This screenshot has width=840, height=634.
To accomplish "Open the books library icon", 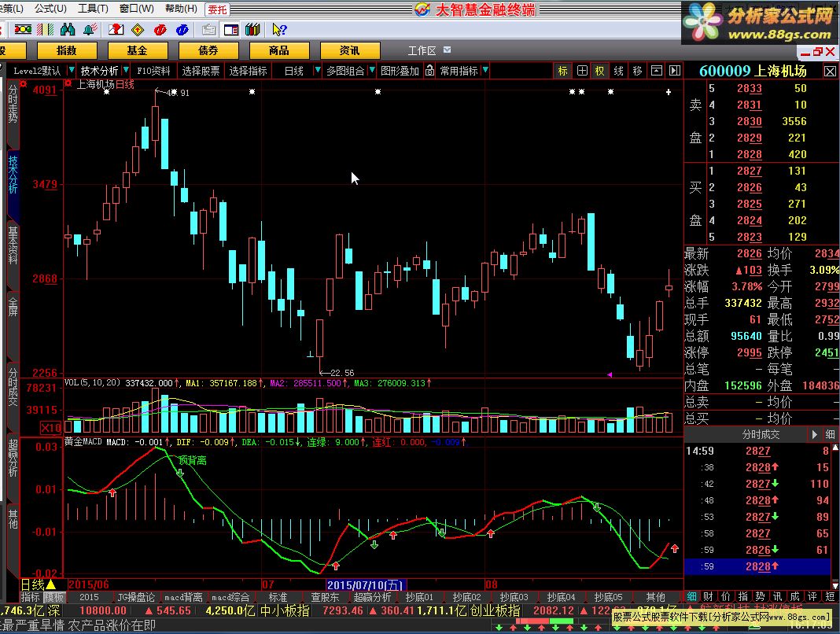I will pyautogui.click(x=252, y=29).
